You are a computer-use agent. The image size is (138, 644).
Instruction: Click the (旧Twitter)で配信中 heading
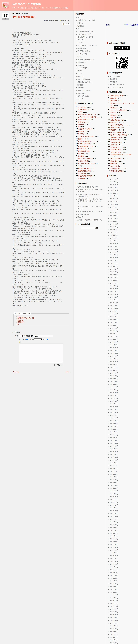(x=117, y=43)
